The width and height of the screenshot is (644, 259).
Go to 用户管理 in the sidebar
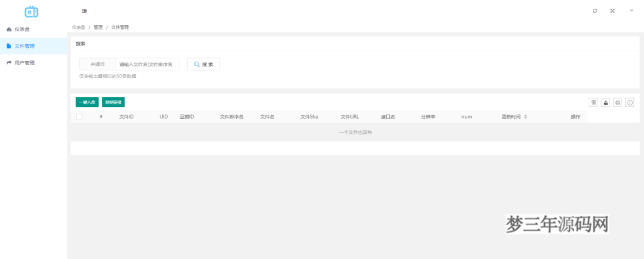click(x=24, y=62)
